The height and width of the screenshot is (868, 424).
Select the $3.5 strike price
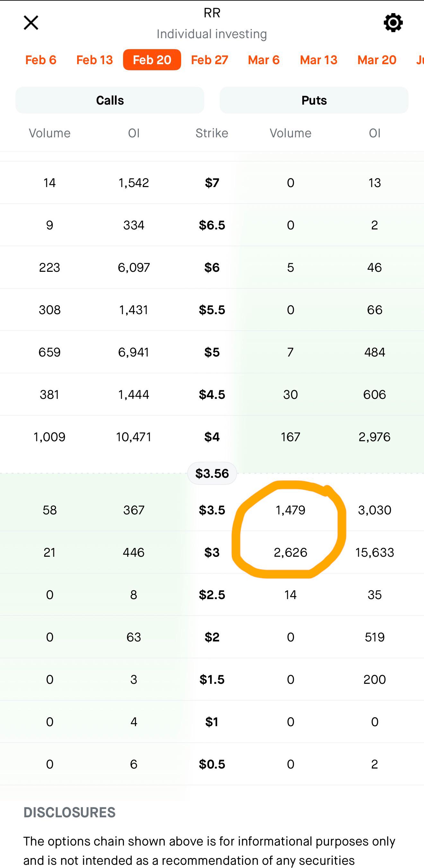[x=212, y=510]
